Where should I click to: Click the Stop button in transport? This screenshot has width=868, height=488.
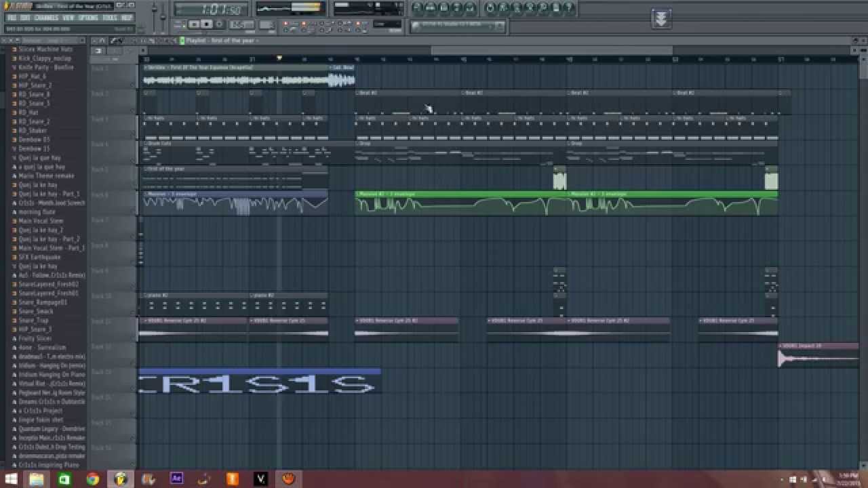(x=207, y=24)
